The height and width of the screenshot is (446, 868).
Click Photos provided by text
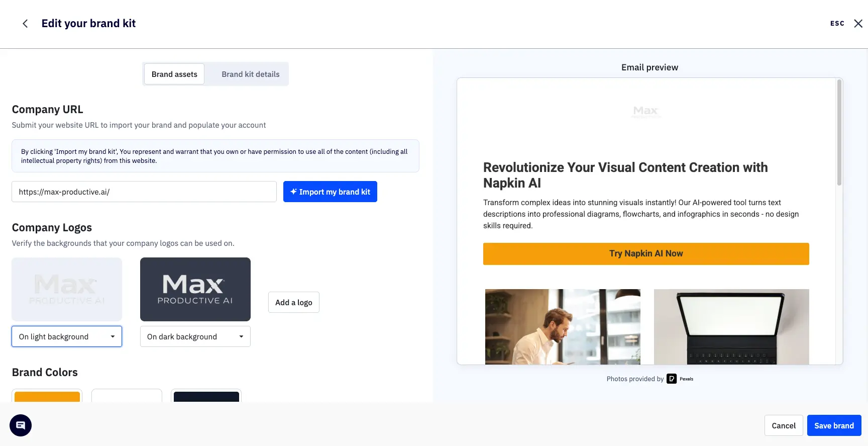point(635,379)
